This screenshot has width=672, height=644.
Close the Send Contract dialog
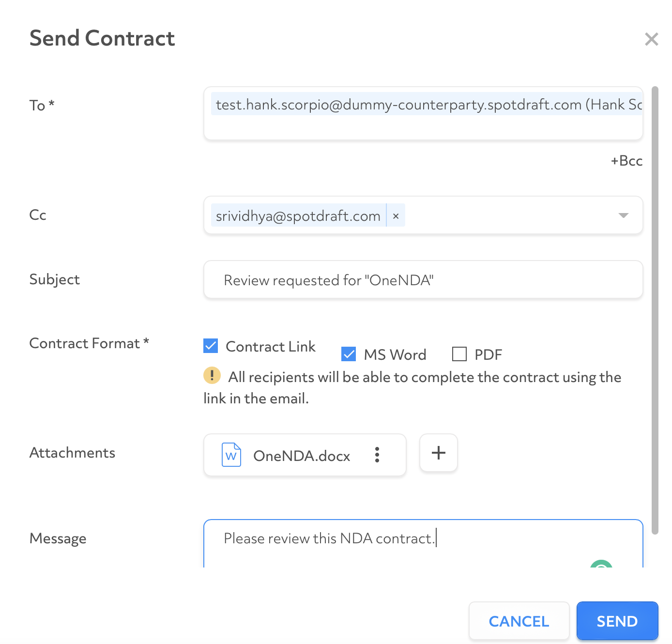[x=651, y=39]
